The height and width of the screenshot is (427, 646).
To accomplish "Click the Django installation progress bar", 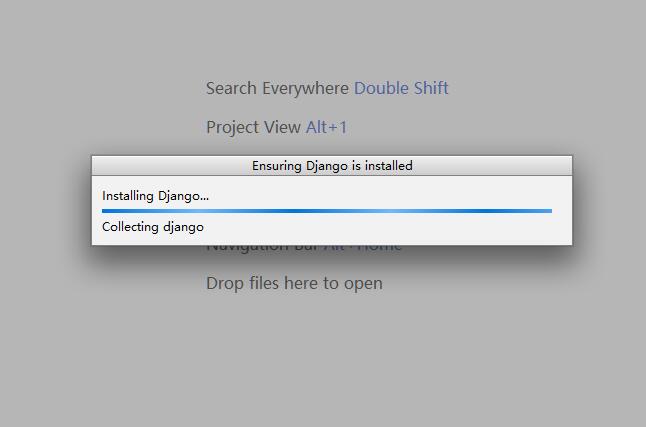I will click(326, 211).
